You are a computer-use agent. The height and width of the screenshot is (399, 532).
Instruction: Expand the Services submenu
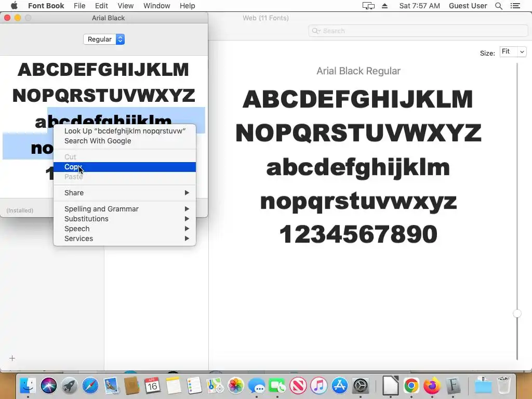tap(125, 238)
